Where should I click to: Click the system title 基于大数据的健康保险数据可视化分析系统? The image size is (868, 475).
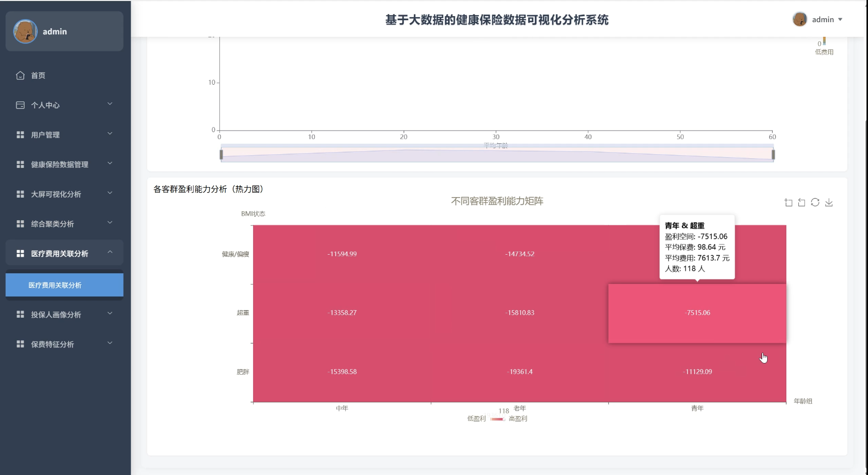point(497,20)
